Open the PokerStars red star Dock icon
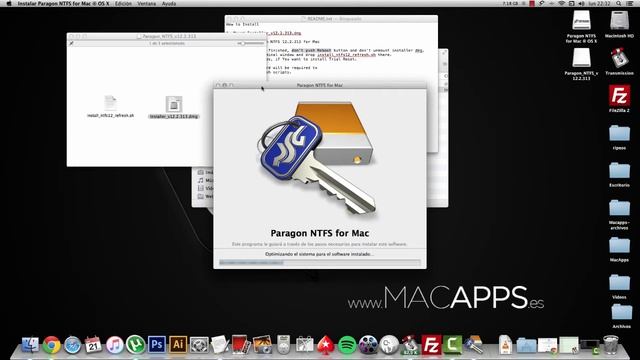Image resolution: width=640 pixels, height=360 pixels. [326, 345]
